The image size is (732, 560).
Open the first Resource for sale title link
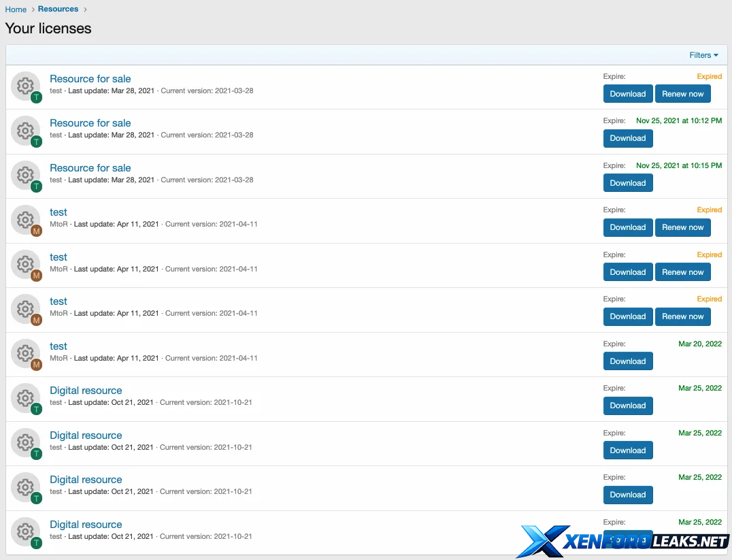[90, 79]
